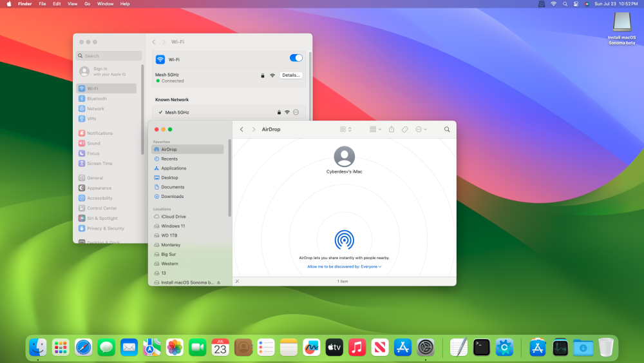Open Launchpad from the Dock
Viewport: 644px width, 363px height.
pyautogui.click(x=61, y=348)
